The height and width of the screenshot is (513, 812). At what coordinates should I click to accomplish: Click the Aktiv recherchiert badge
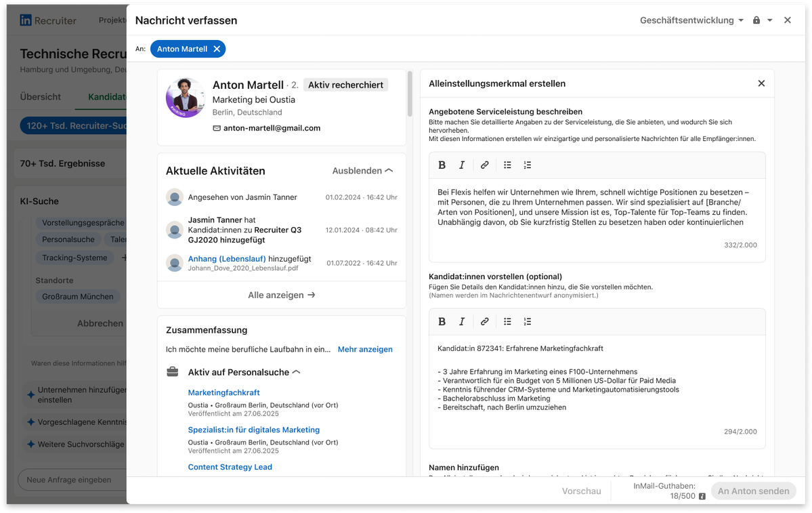point(345,85)
